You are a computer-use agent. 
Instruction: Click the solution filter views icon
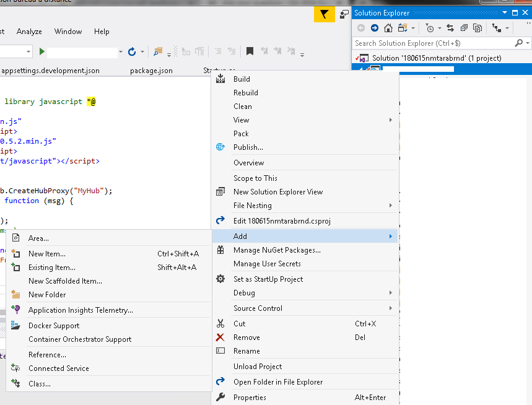403,28
